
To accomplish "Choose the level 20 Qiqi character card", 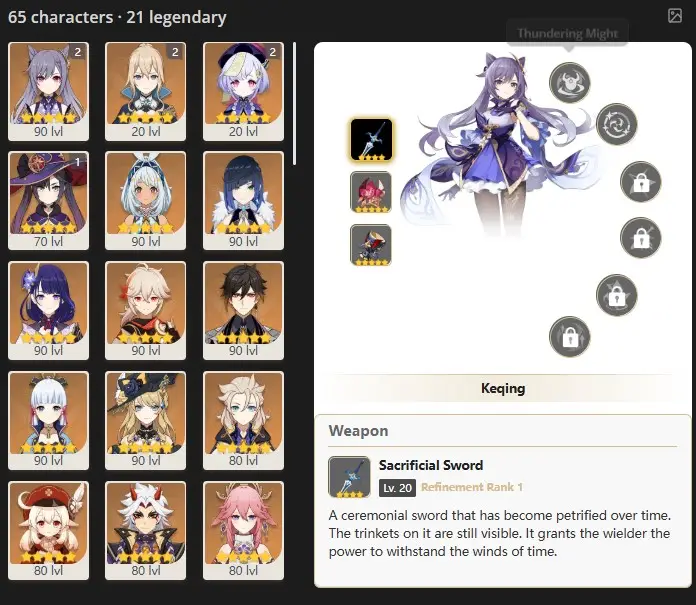I will [x=243, y=91].
